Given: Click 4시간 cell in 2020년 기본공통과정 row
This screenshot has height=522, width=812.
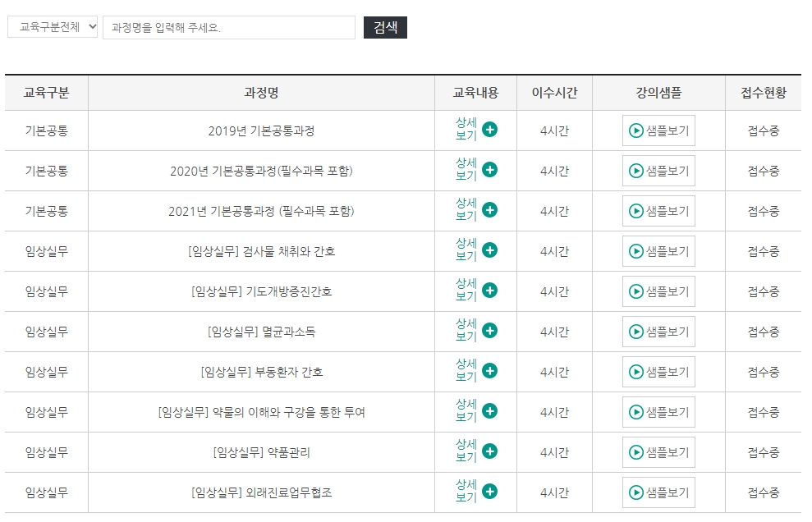Looking at the screenshot, I should click(x=555, y=172).
